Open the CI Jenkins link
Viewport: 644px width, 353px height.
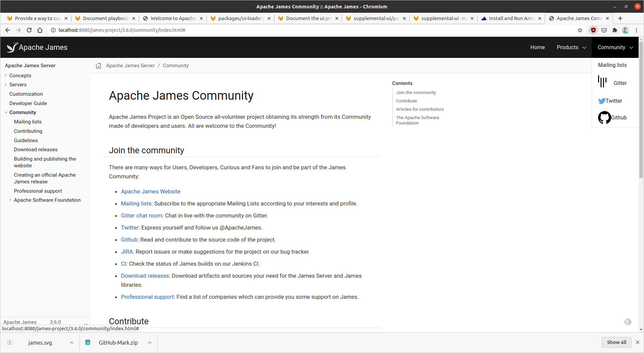tap(123, 264)
